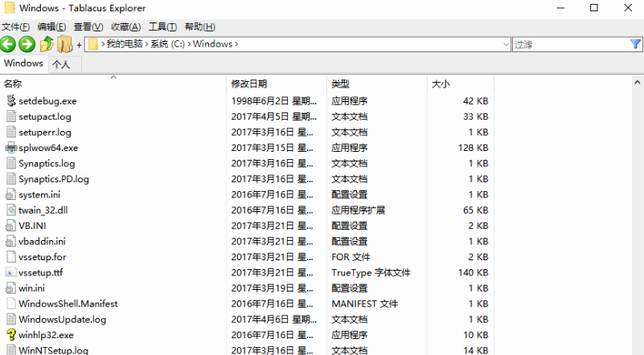Go back with the green left arrow
Screen dimensions: 644x355
(x=7, y=44)
